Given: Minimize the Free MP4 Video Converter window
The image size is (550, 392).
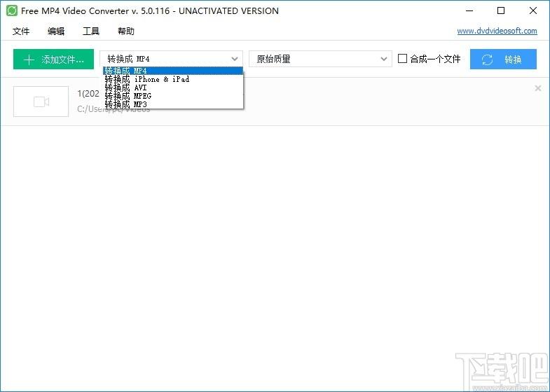Looking at the screenshot, I should [x=469, y=10].
